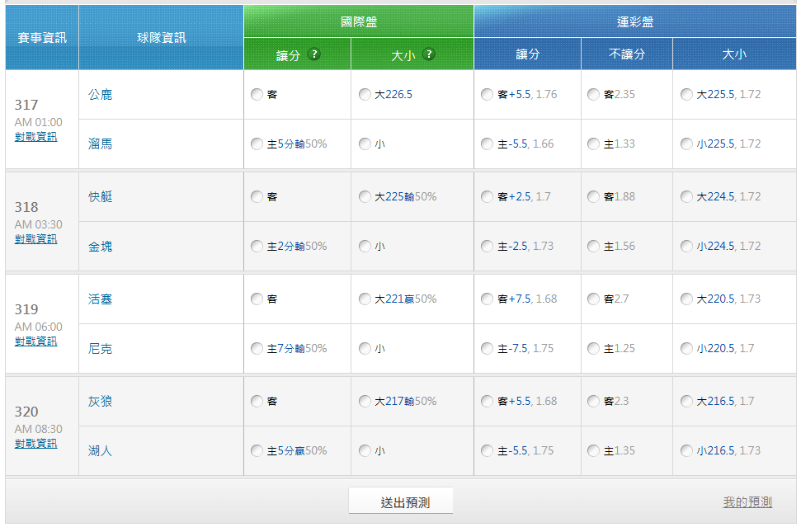
Task: Pick 客+7.5, 1.68 option
Action: (488, 299)
